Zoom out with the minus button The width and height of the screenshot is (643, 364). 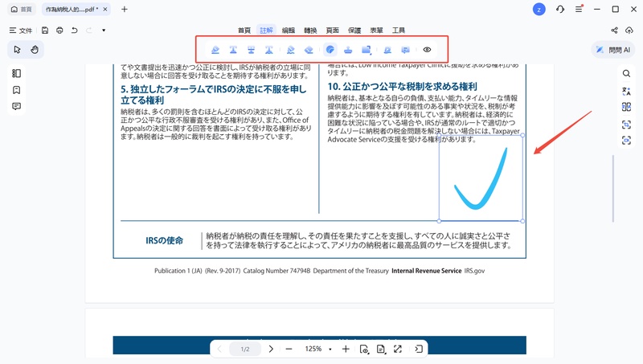click(x=289, y=349)
